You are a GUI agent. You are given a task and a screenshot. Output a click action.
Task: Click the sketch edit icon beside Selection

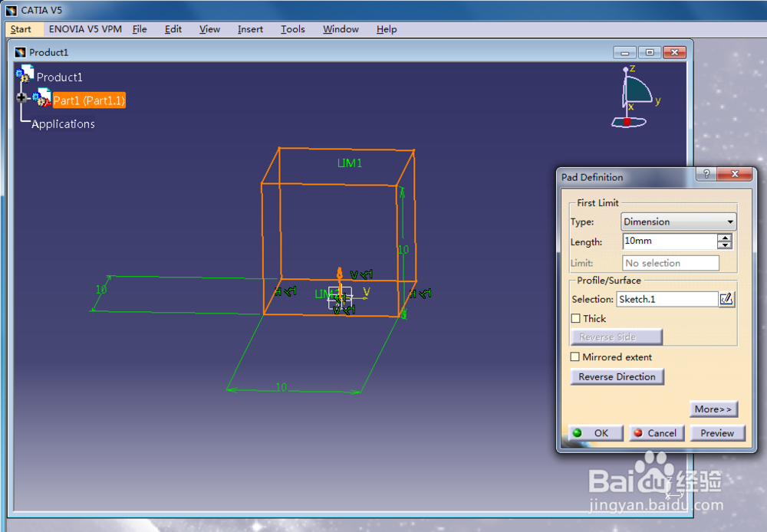pos(726,299)
